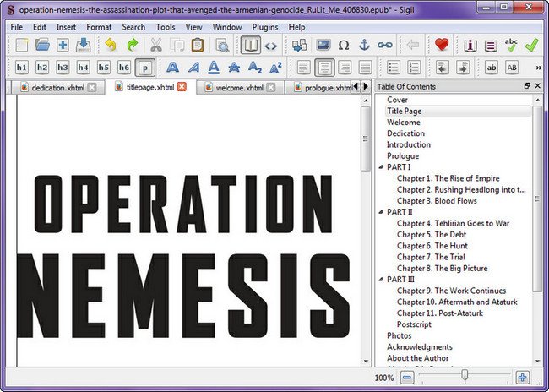Image resolution: width=549 pixels, height=392 pixels.
Task: Insert an image file icon
Action: click(323, 45)
